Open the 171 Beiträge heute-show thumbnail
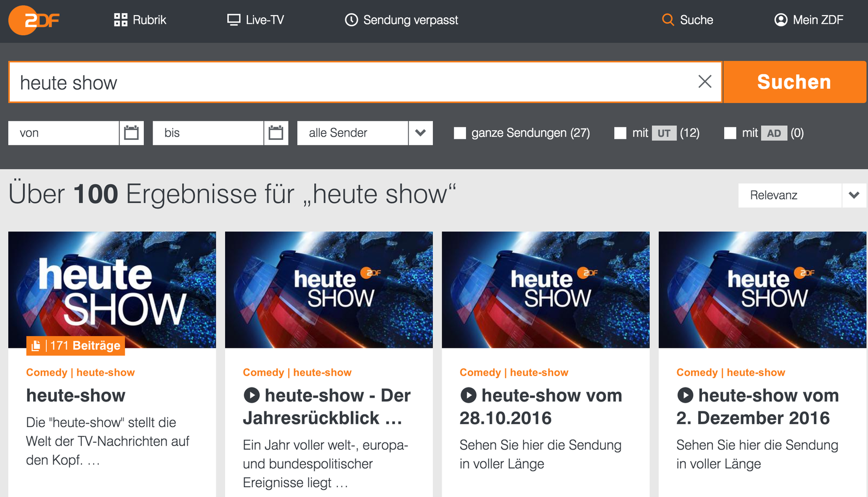Screen dimensions: 868x497 click(112, 290)
